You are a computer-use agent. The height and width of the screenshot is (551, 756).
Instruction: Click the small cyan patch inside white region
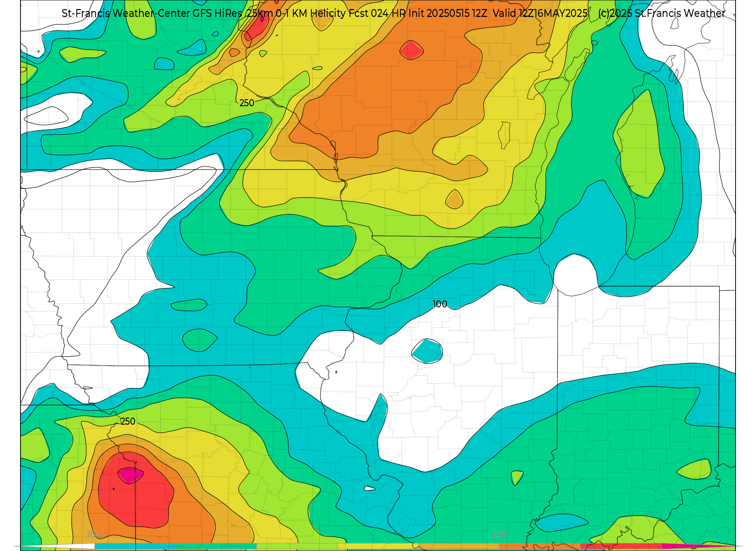pos(427,351)
